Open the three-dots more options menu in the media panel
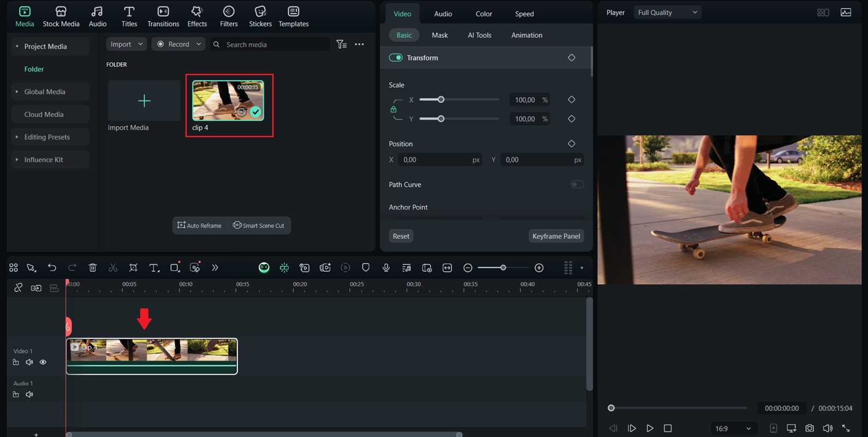The image size is (868, 437). tap(359, 44)
